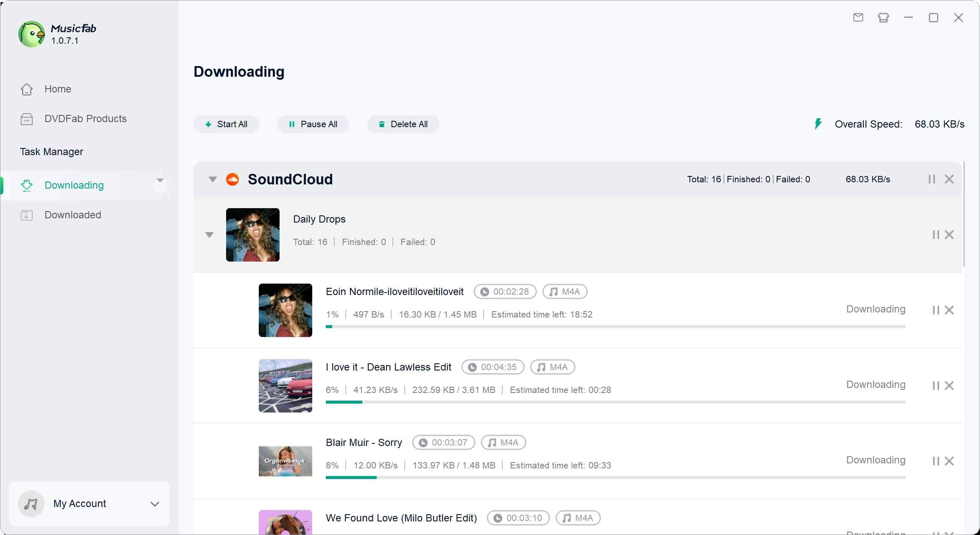The width and height of the screenshot is (980, 535).
Task: Click M4A format badge for Eoin Normile
Action: coord(565,292)
